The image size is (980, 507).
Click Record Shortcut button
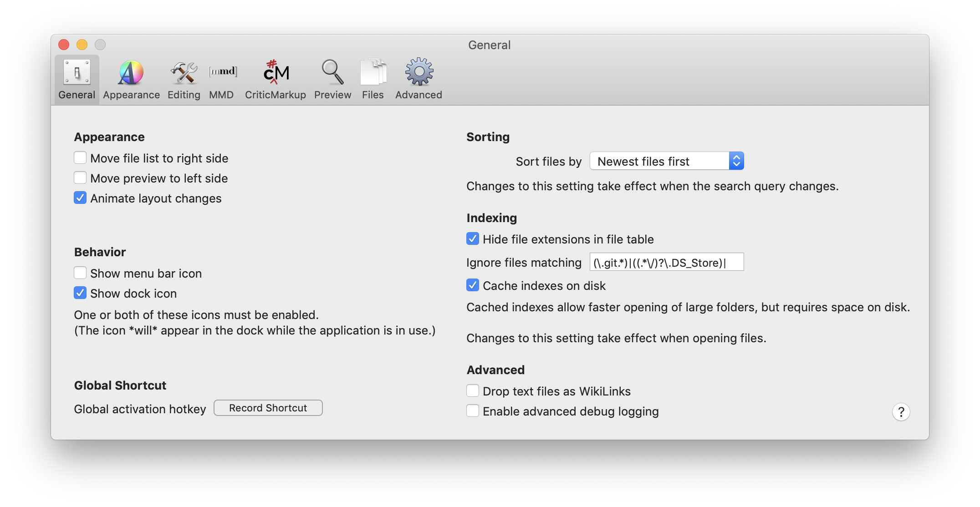point(268,408)
